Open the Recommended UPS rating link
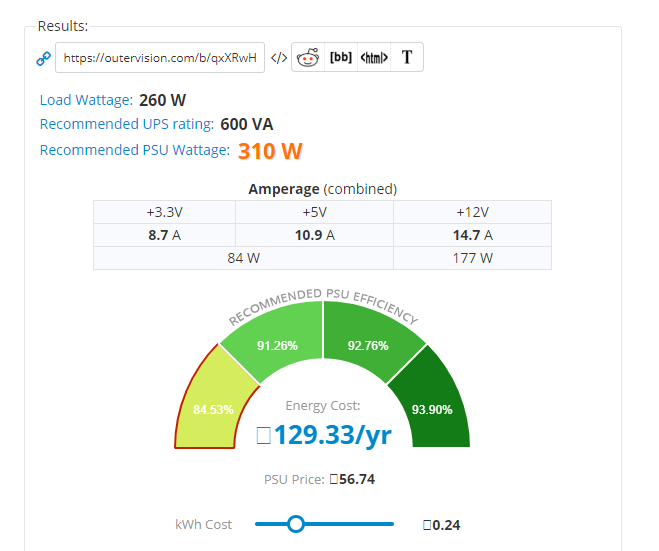This screenshot has width=659, height=551. click(127, 124)
